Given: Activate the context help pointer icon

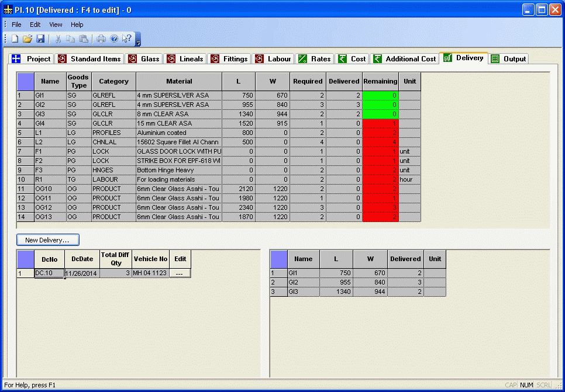Looking at the screenshot, I should 127,39.
